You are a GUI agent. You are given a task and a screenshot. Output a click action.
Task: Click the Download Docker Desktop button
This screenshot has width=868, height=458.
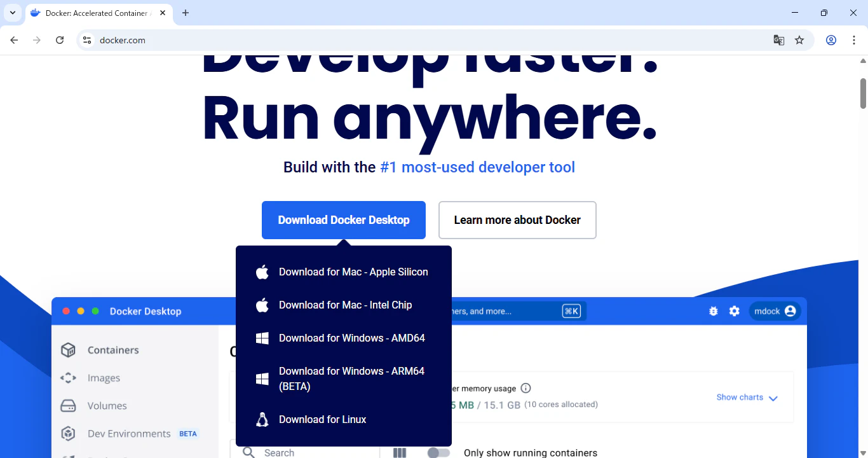(x=344, y=220)
